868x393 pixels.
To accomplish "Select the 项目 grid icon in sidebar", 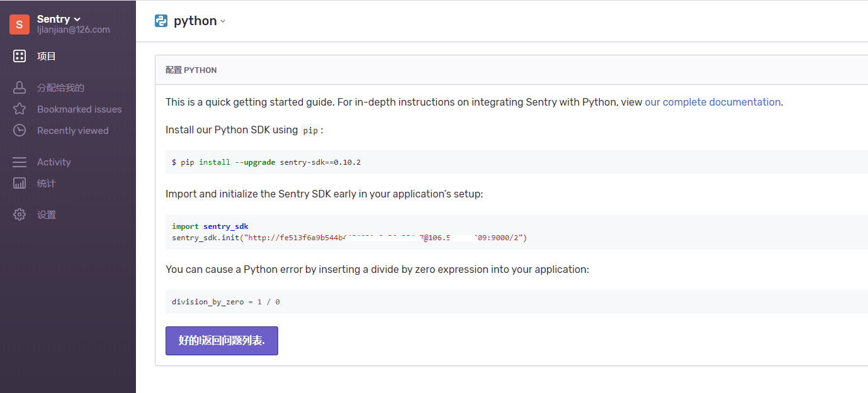I will tap(19, 56).
